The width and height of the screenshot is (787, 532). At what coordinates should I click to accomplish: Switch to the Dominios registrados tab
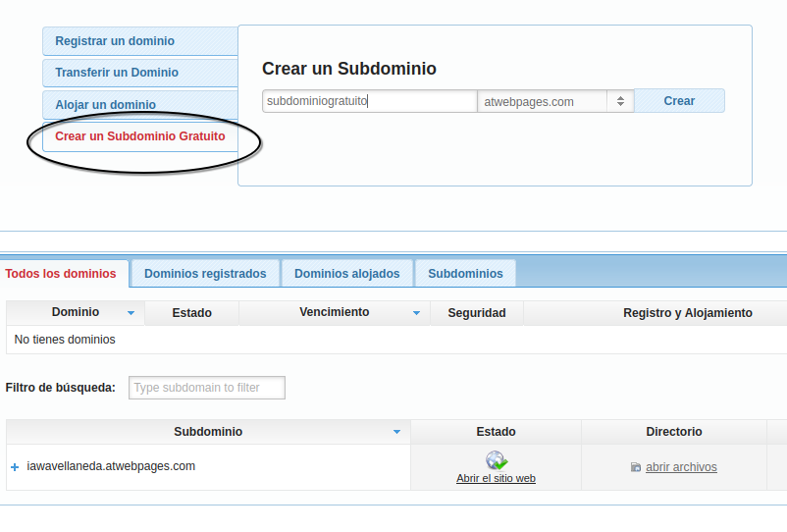tap(205, 274)
